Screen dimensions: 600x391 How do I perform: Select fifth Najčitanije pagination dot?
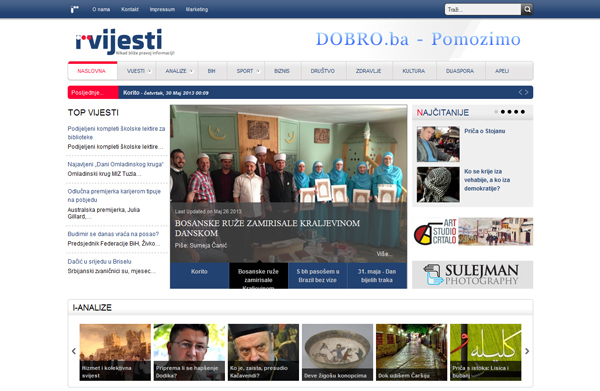point(523,112)
